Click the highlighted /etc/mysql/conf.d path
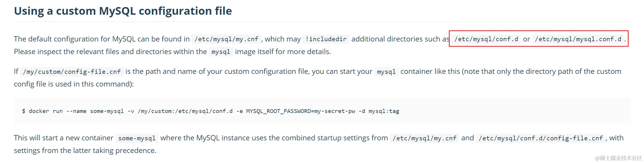The height and width of the screenshot is (163, 644). point(486,39)
